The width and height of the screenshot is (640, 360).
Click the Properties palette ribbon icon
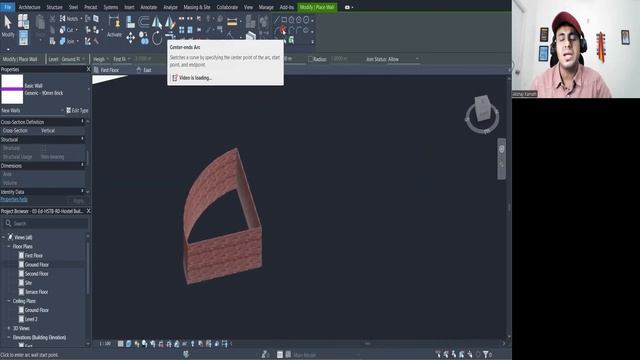[23, 38]
